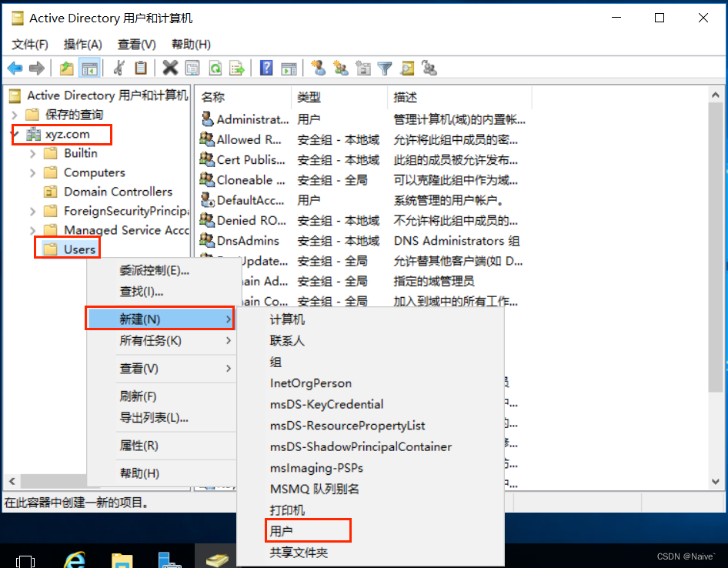
Task: Open 所有任务(K) submenu
Action: 161,340
